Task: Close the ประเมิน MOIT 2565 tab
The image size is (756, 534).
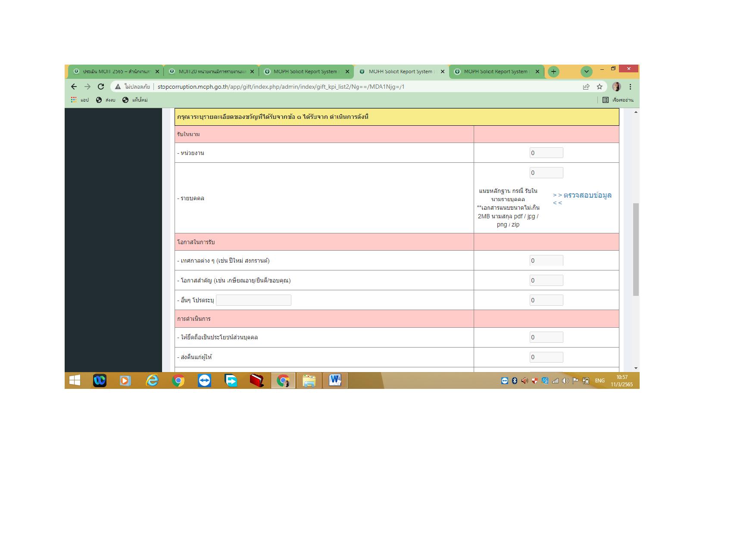Action: click(157, 71)
